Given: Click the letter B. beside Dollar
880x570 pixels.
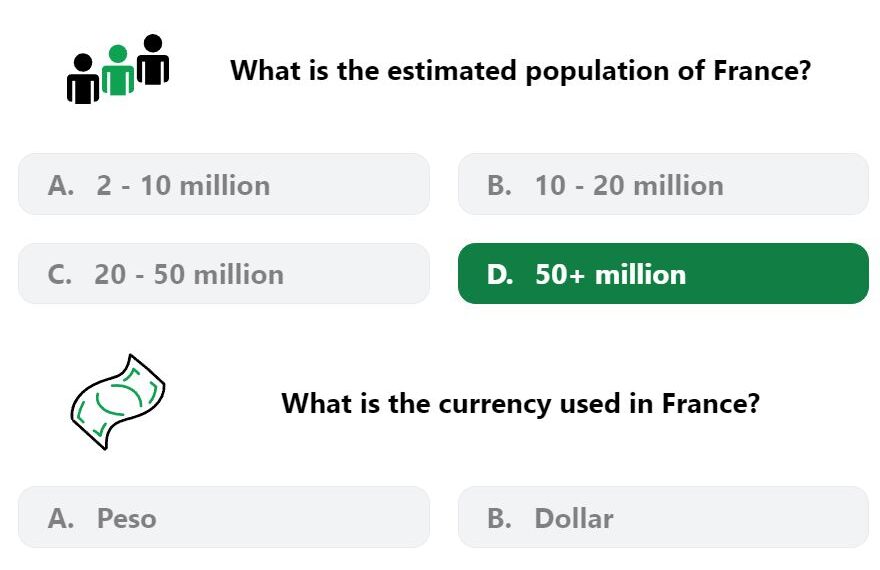Looking at the screenshot, I should coord(499,518).
